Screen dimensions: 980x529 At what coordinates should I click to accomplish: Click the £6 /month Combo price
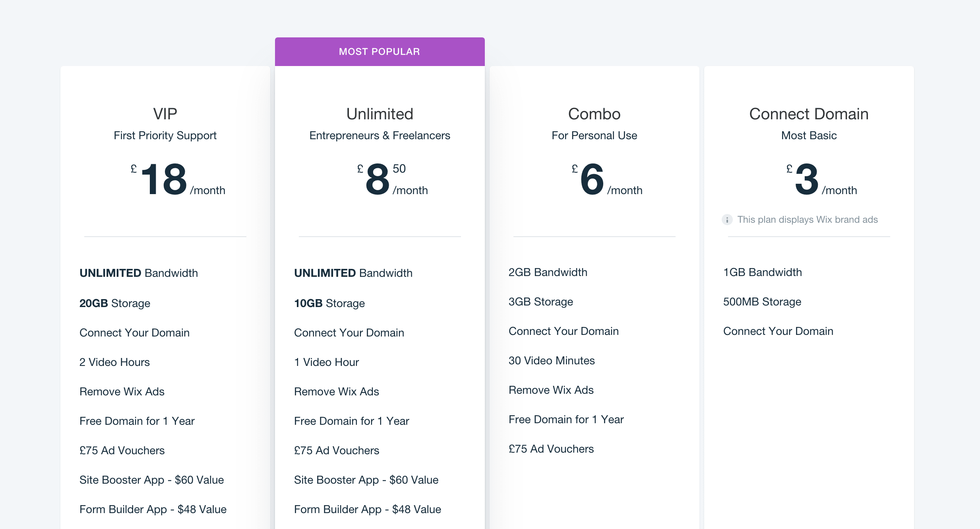(x=607, y=179)
